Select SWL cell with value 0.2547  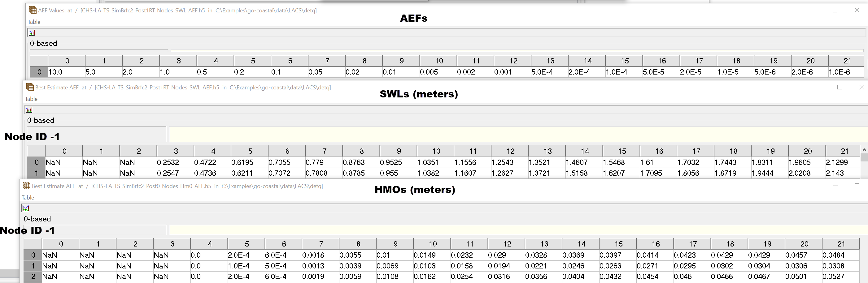coord(175,173)
